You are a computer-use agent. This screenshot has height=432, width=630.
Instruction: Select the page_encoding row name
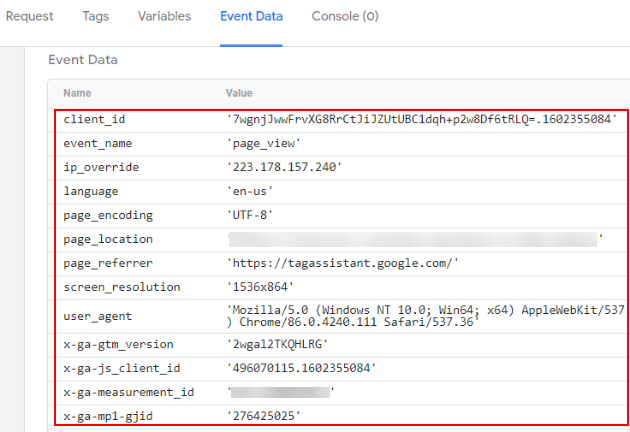108,215
